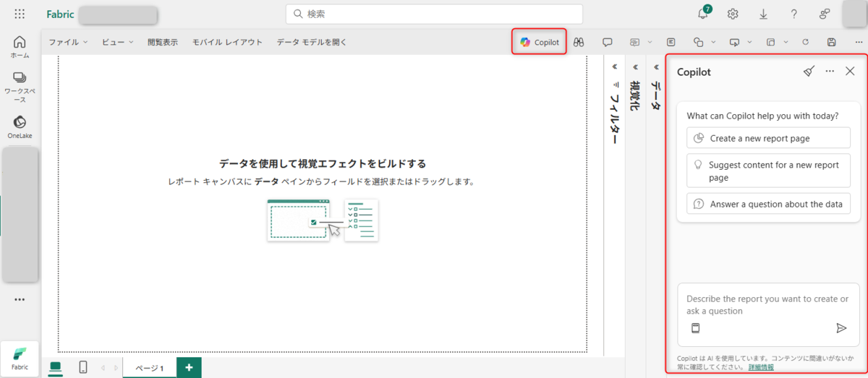Click the Copilot toolbar button
The image size is (868, 378).
(540, 42)
